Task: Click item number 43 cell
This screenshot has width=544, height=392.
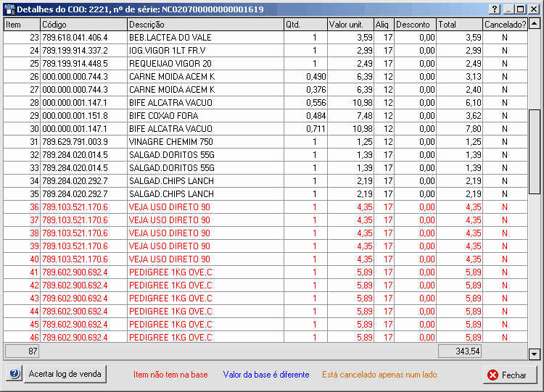Action: tap(22, 299)
